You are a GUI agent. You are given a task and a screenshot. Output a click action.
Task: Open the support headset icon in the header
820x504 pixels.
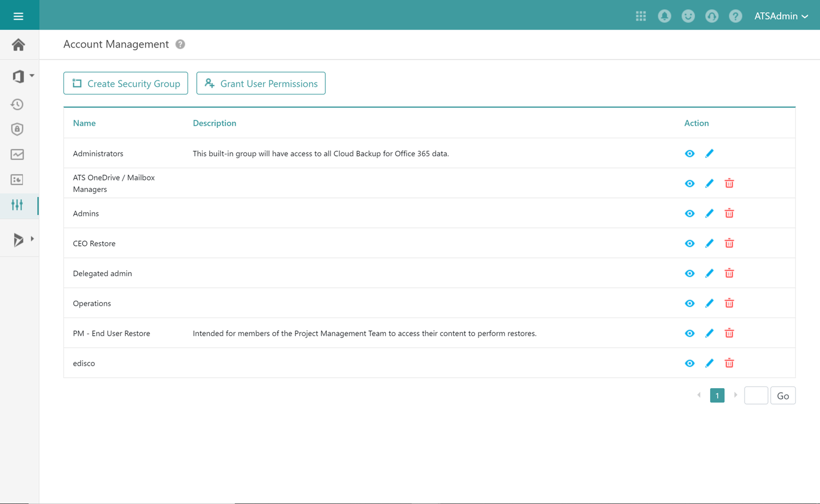pyautogui.click(x=712, y=16)
